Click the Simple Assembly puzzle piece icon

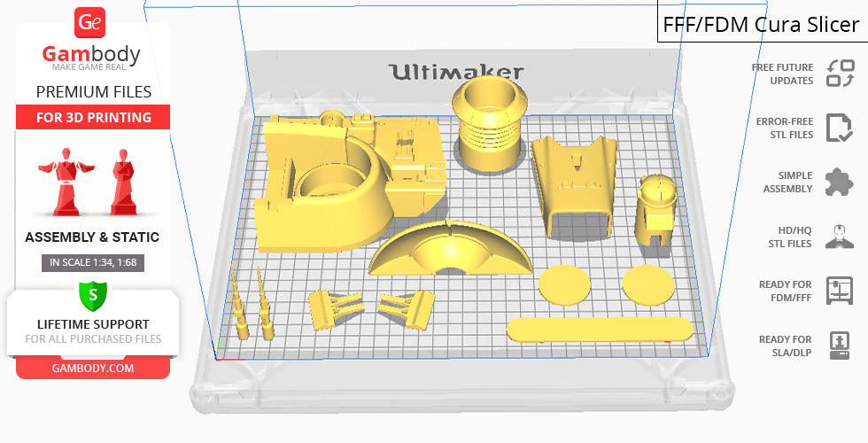(x=839, y=183)
